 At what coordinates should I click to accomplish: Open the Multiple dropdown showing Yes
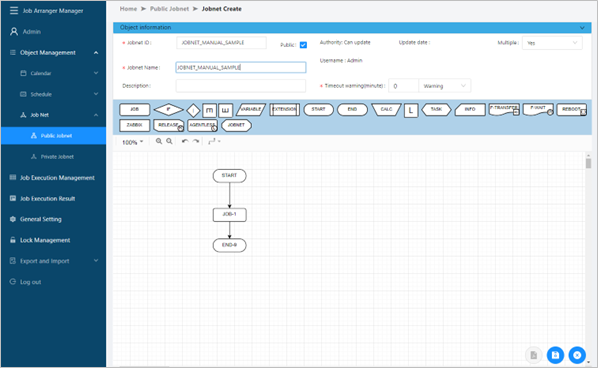(552, 43)
